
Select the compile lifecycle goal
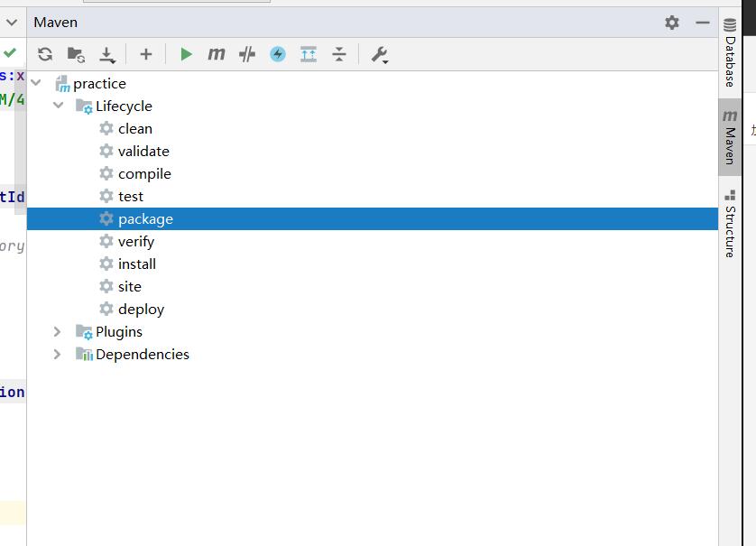coord(373,173)
